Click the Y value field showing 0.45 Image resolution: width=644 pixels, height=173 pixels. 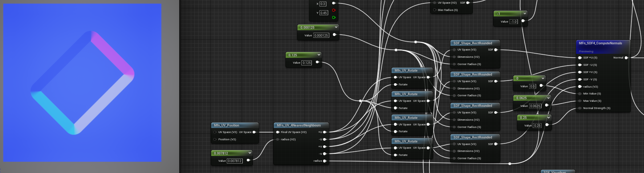tap(323, 13)
